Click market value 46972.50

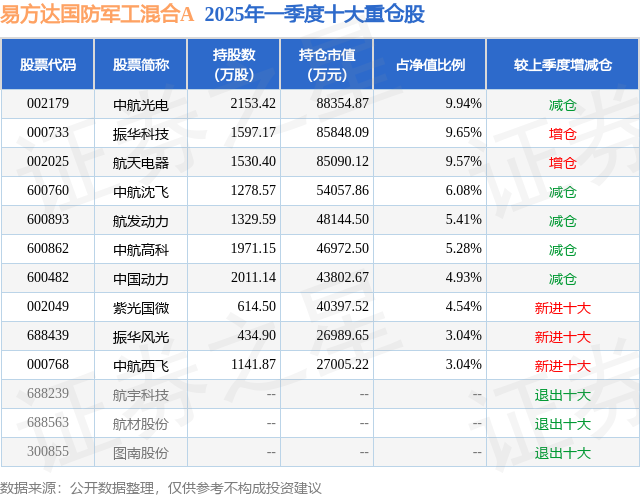342,248
